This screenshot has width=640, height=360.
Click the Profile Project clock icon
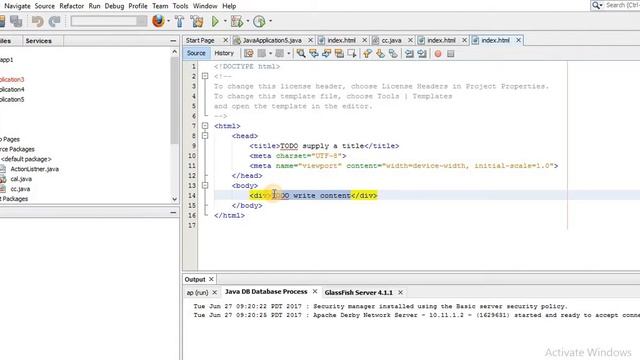coord(259,21)
